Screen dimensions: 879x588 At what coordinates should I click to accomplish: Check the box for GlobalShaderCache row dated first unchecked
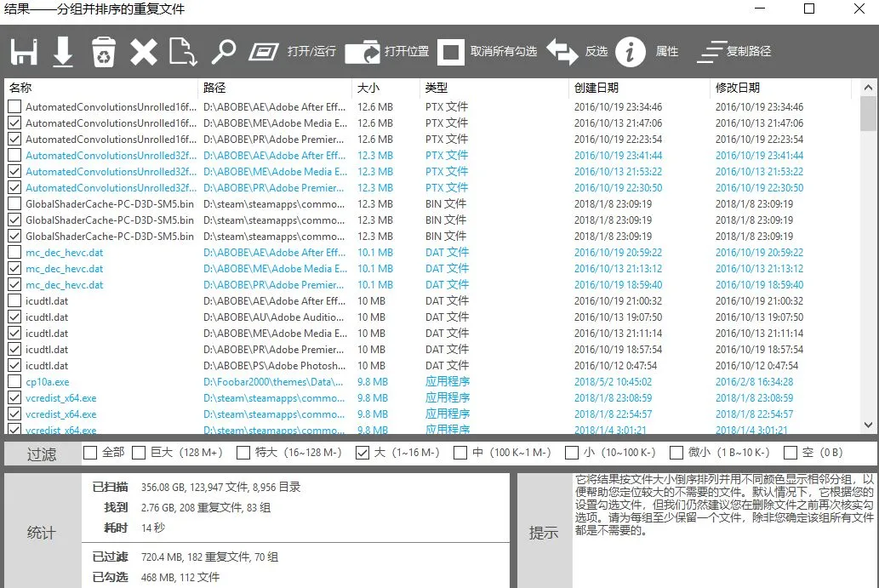click(x=14, y=204)
